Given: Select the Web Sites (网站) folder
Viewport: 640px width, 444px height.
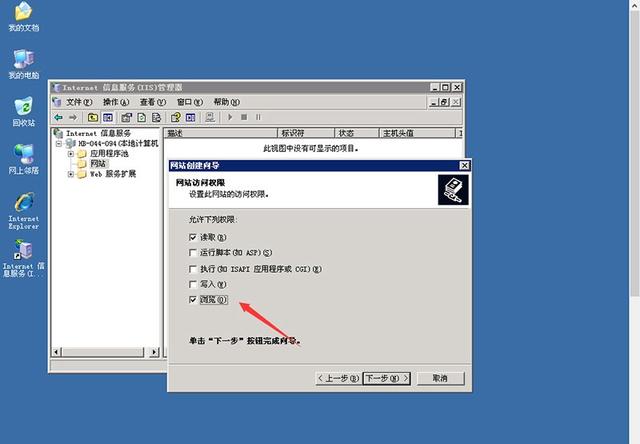Looking at the screenshot, I should (x=98, y=164).
